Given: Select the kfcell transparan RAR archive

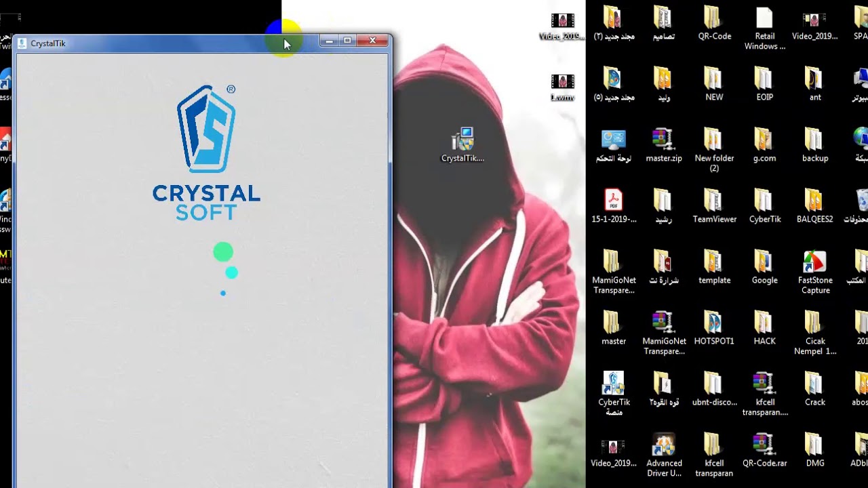Looking at the screenshot, I should (x=764, y=394).
